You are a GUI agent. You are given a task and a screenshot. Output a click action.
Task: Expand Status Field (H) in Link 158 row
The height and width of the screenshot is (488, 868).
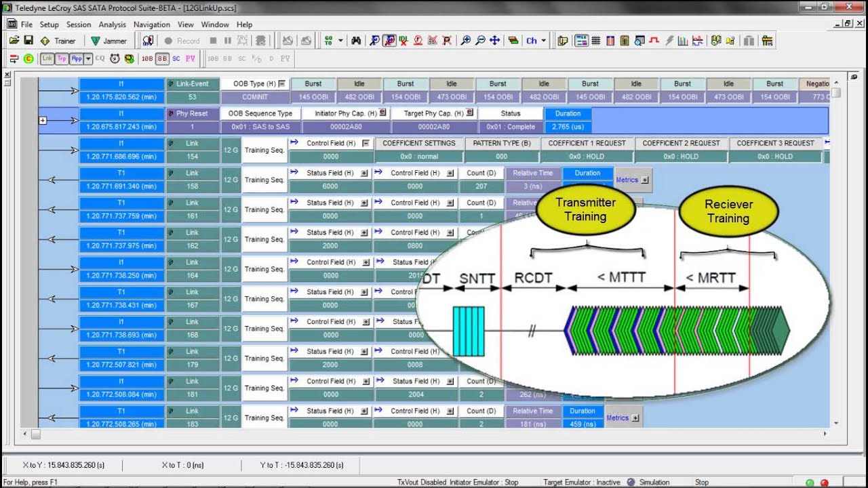coord(365,173)
